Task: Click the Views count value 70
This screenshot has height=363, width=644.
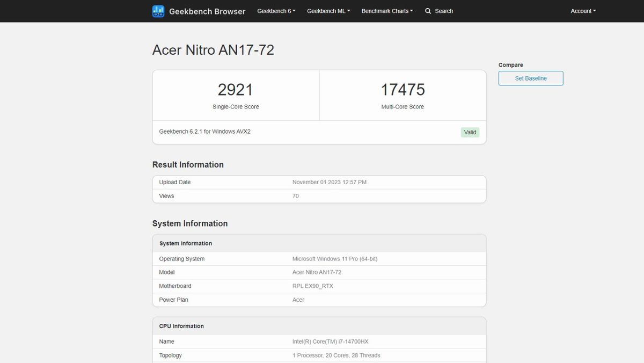Action: (x=296, y=196)
